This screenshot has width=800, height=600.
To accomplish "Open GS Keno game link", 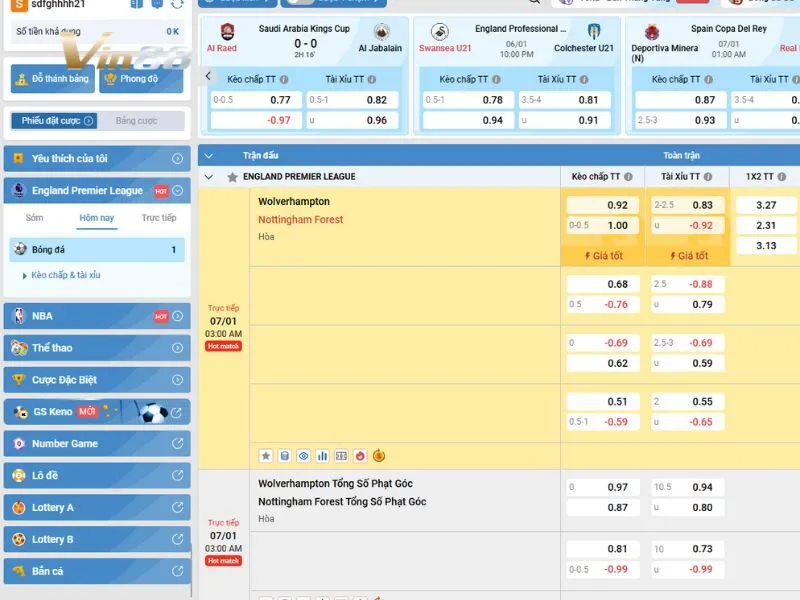I will pyautogui.click(x=97, y=412).
